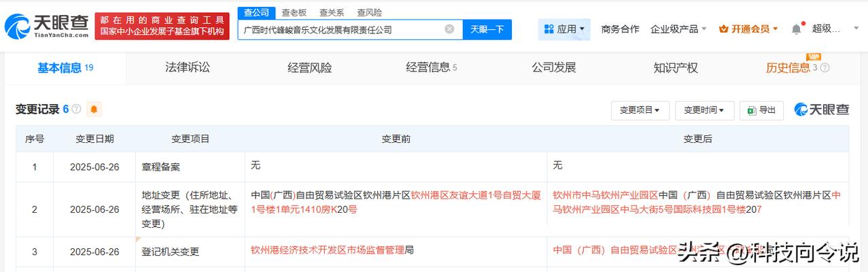Click the date in row 1 章程备案

94,167
